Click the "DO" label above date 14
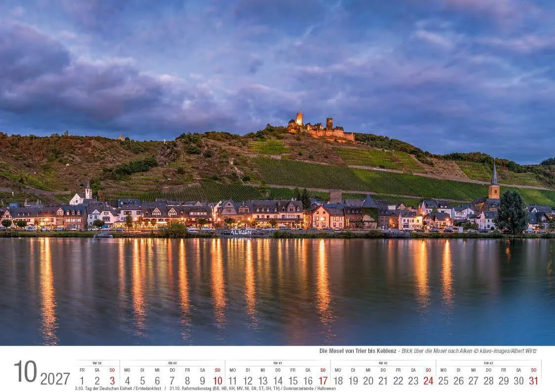 [278, 370]
